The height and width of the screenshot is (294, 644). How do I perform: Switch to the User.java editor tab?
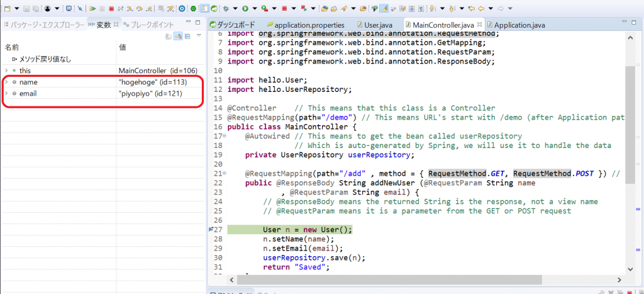380,25
